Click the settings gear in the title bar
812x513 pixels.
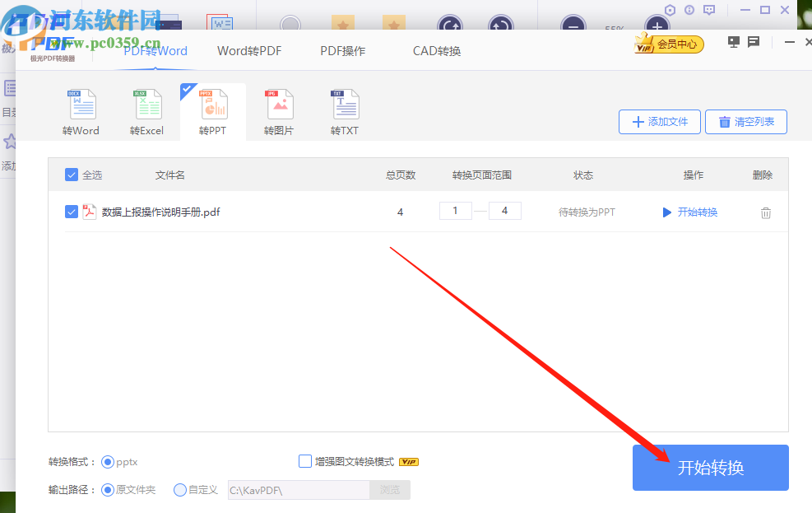click(669, 10)
